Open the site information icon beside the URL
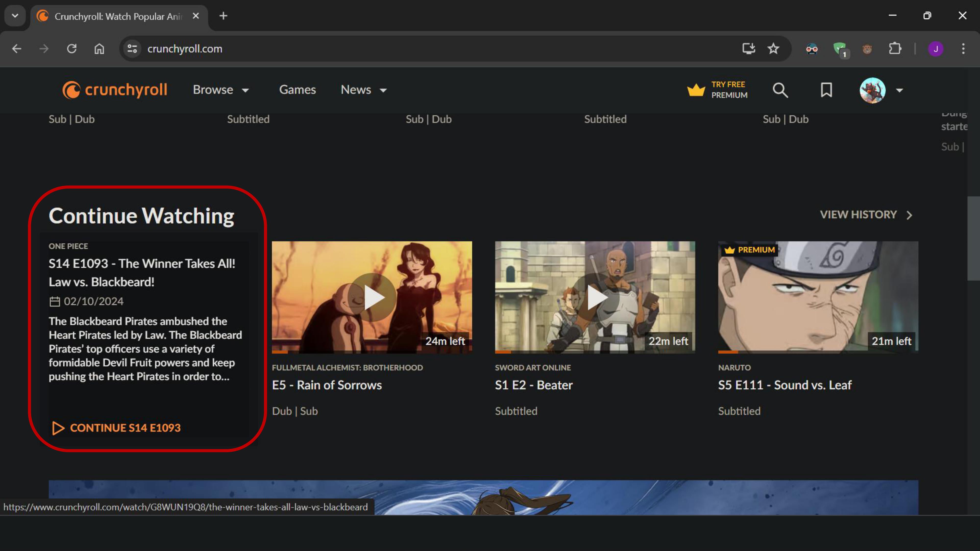The image size is (980, 551). (132, 49)
